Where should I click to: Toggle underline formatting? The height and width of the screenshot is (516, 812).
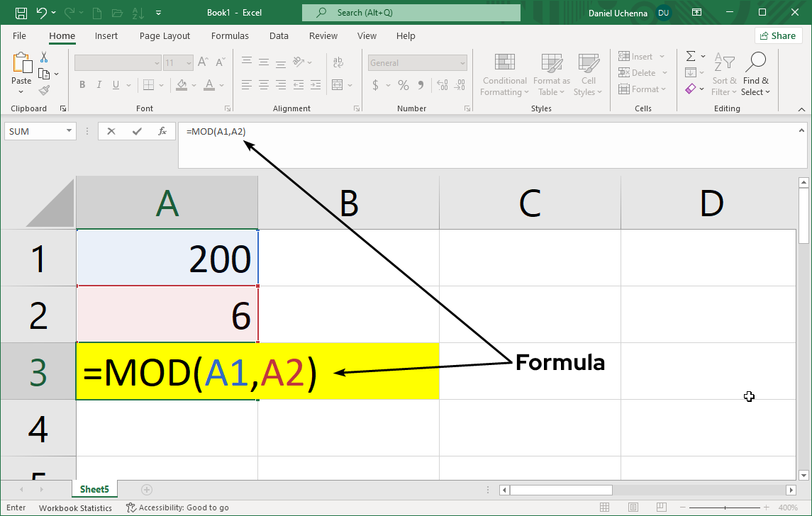[115, 84]
